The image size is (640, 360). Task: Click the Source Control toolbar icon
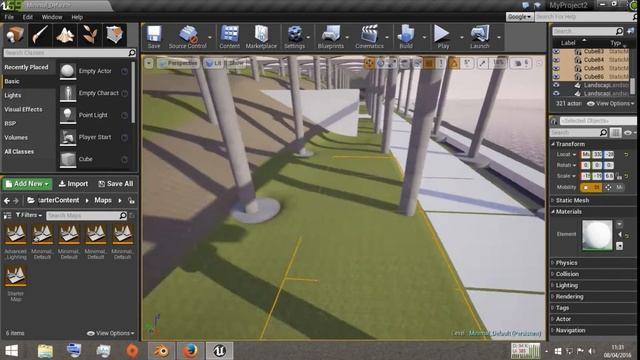188,37
